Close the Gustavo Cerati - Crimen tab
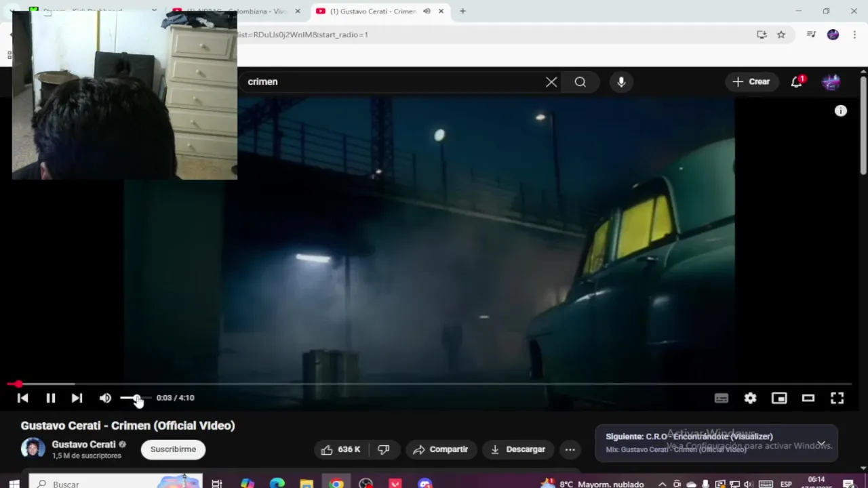Image resolution: width=868 pixels, height=488 pixels. tap(441, 11)
